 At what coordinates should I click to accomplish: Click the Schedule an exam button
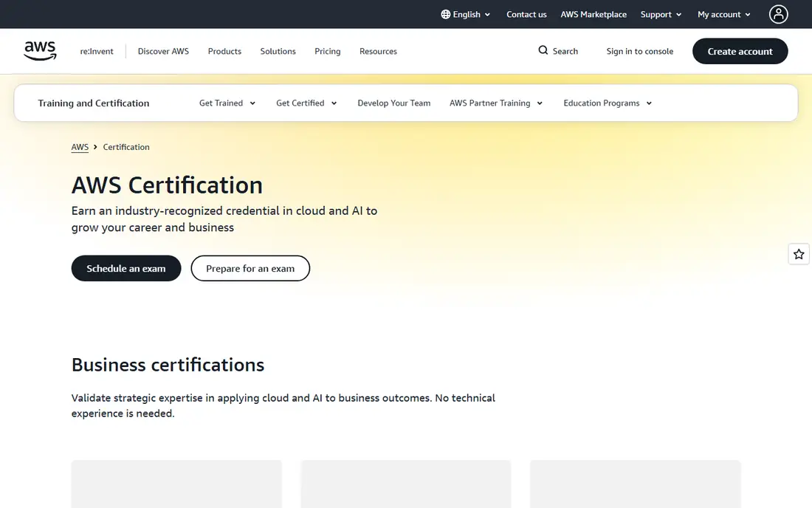(125, 268)
